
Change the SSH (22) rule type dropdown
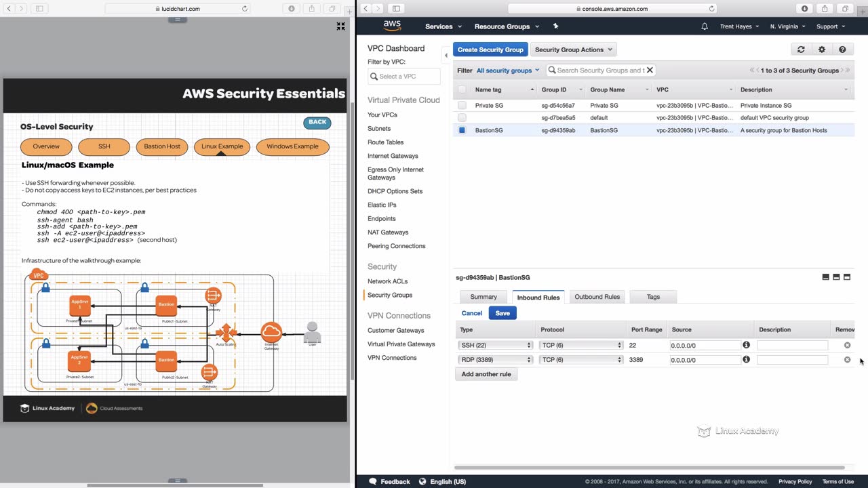(x=496, y=346)
